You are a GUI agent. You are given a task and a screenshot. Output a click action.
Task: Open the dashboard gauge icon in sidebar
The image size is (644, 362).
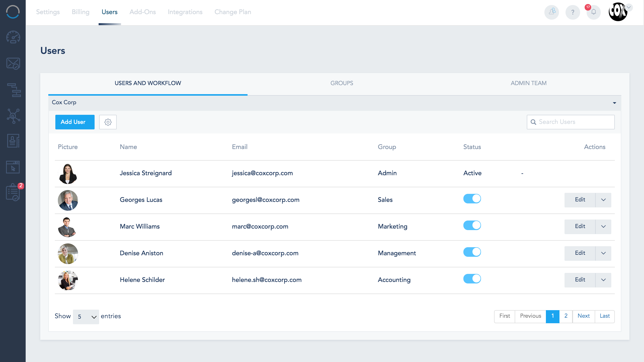(13, 37)
